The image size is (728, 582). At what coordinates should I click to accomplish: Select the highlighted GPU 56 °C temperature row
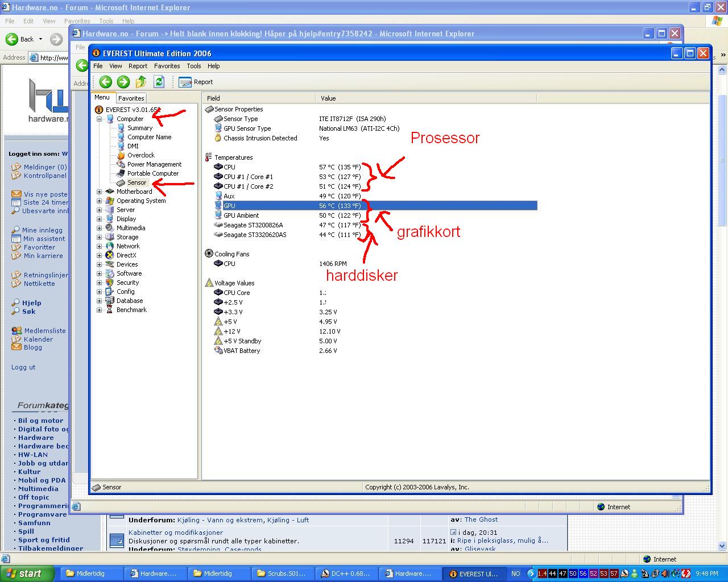point(375,206)
